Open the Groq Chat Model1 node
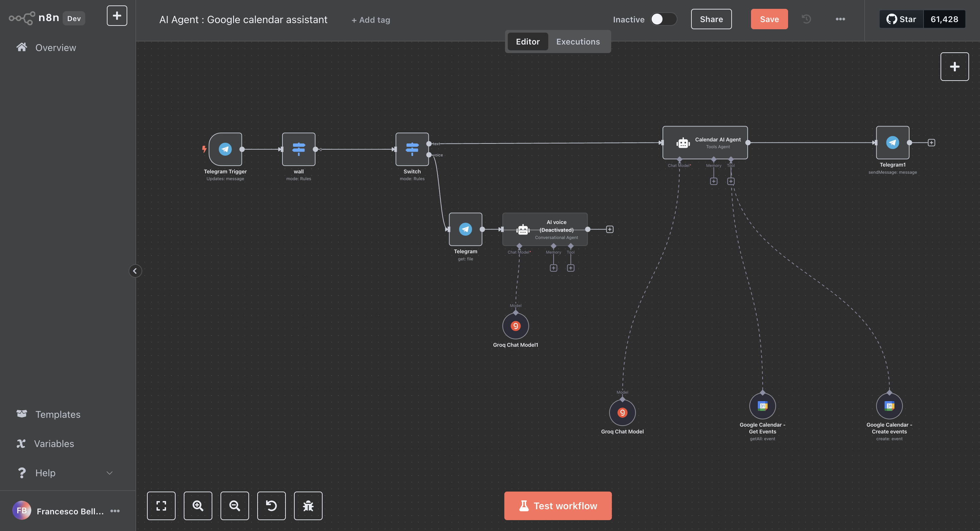 516,326
